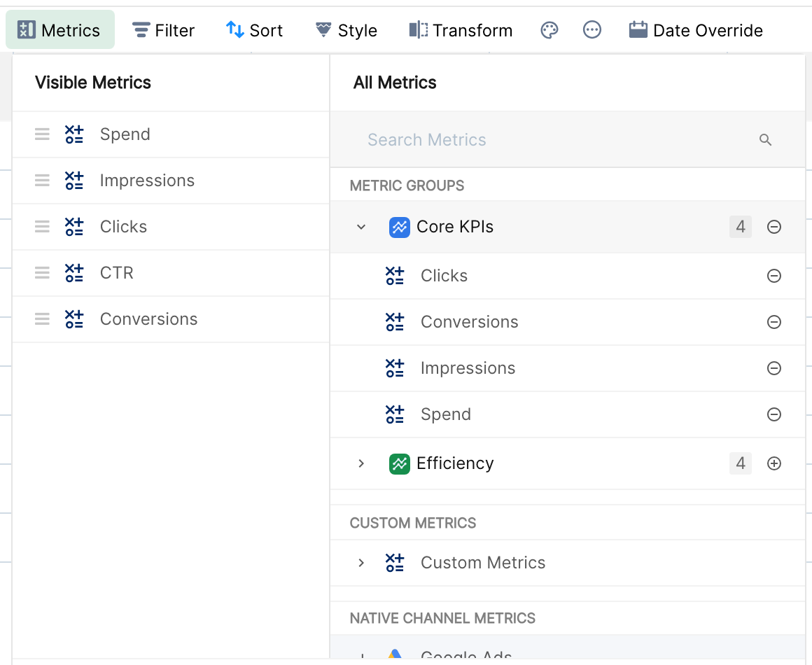Collapse the Core KPIs group chevron
This screenshot has height=665, width=812.
(x=361, y=227)
